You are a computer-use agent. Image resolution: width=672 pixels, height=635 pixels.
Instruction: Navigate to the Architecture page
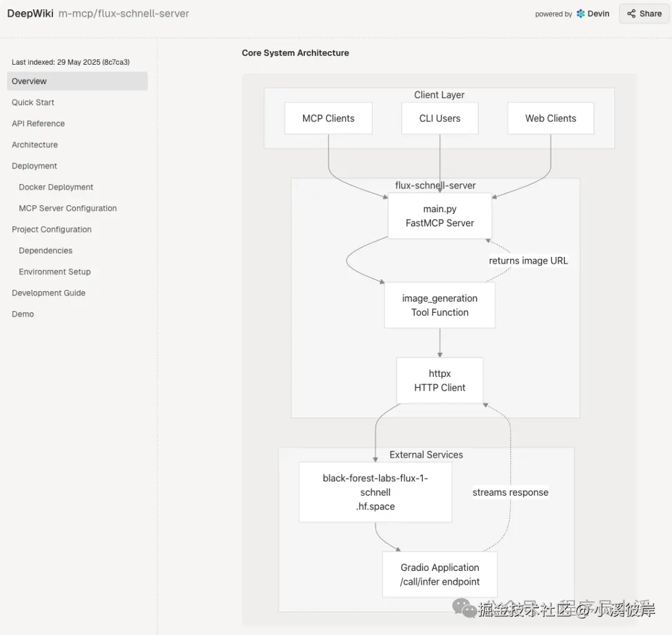(x=35, y=145)
